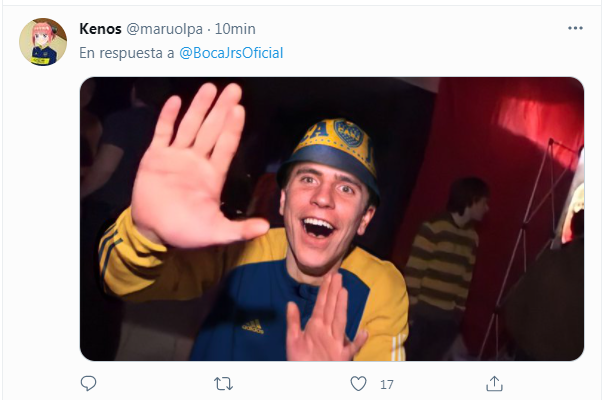This screenshot has height=400, width=609.
Task: Retweet this post using the retweet icon
Action: point(224,383)
